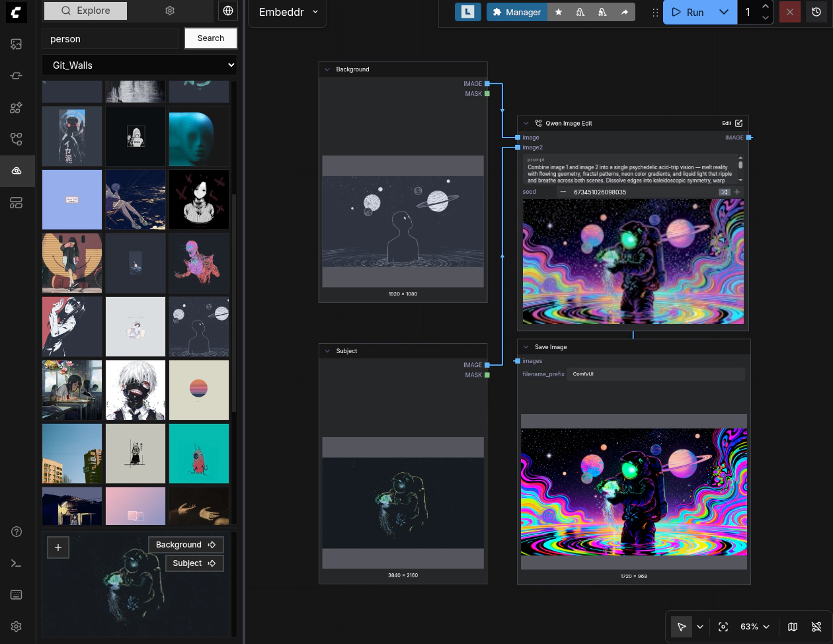Toggle the seed randomize control button
The height and width of the screenshot is (644, 833).
tap(725, 192)
